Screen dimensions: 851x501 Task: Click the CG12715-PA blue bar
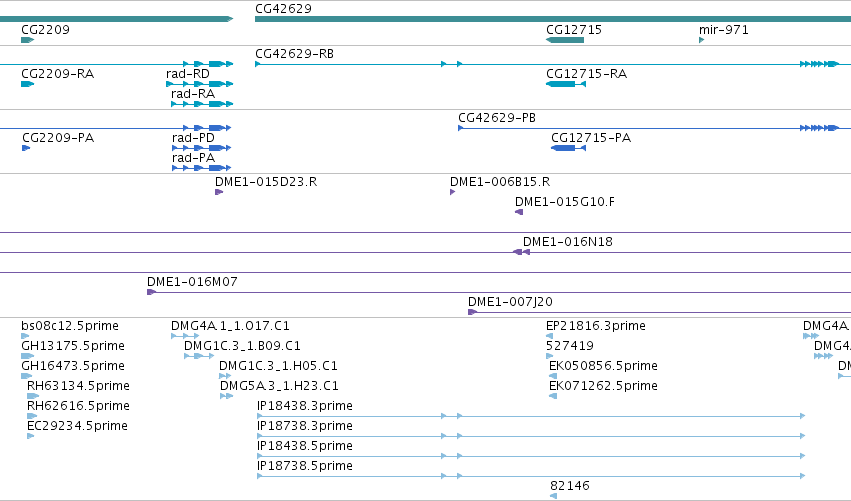568,148
